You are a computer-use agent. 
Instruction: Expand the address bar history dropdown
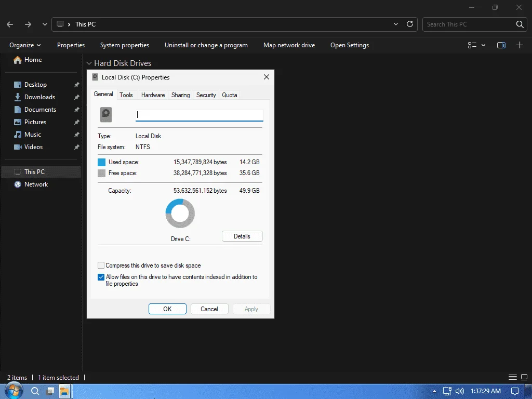pyautogui.click(x=395, y=24)
